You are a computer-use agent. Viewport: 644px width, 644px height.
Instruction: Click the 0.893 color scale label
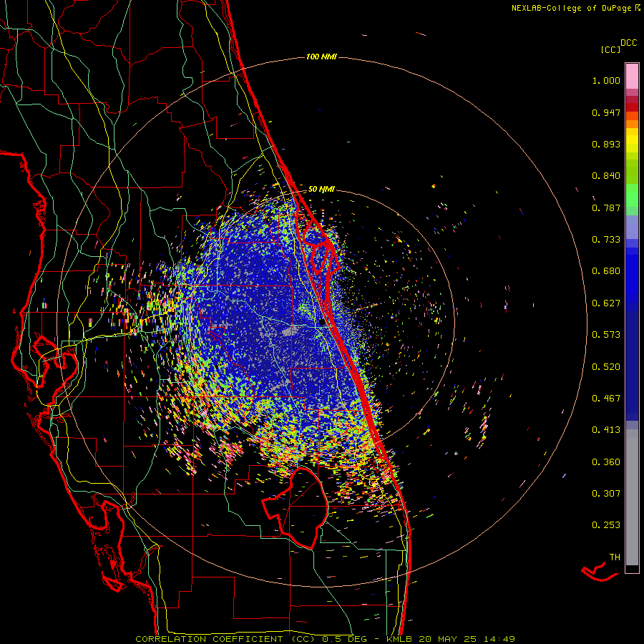tap(606, 144)
